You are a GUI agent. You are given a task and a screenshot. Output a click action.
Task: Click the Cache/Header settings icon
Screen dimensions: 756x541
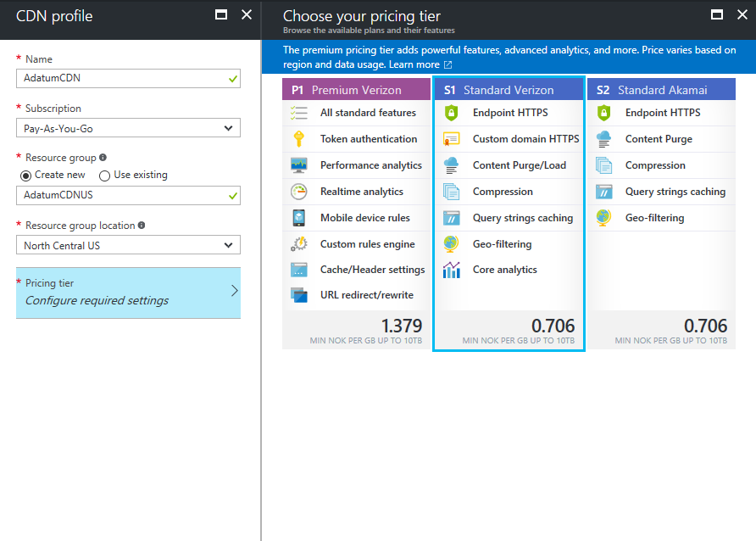[299, 270]
